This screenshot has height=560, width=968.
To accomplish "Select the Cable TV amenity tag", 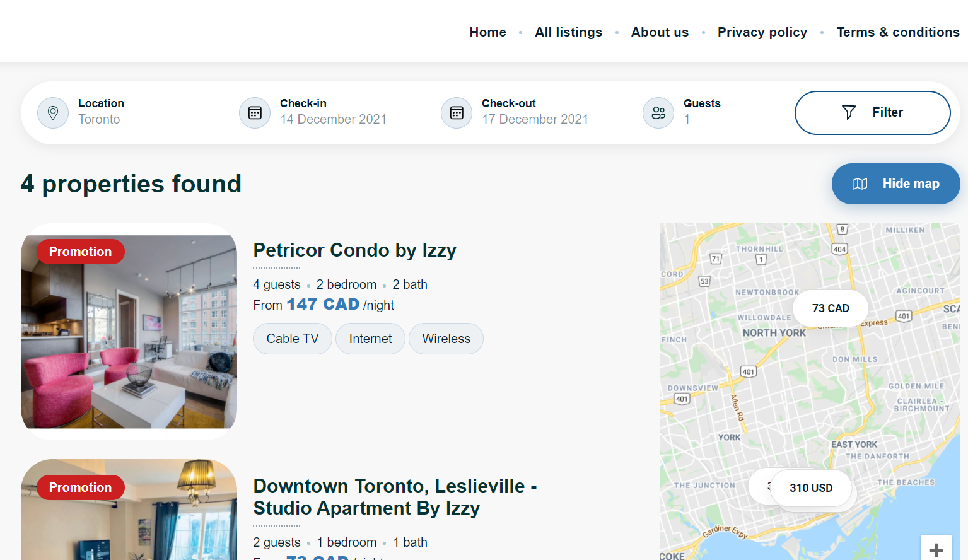I will tap(292, 339).
